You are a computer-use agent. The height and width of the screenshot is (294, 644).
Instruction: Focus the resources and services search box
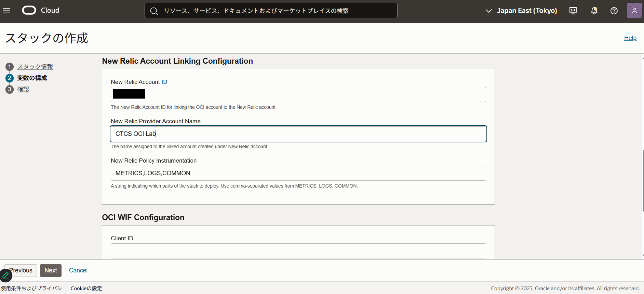point(271,11)
